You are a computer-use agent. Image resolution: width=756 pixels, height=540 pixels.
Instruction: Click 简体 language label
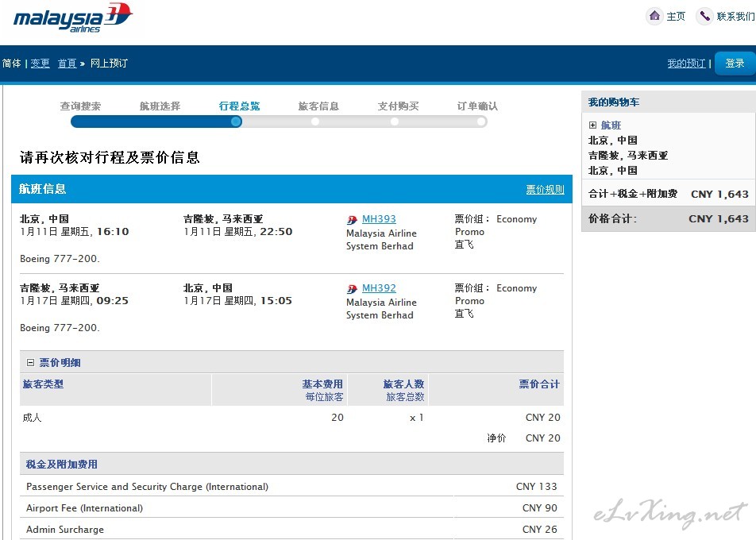(x=12, y=64)
